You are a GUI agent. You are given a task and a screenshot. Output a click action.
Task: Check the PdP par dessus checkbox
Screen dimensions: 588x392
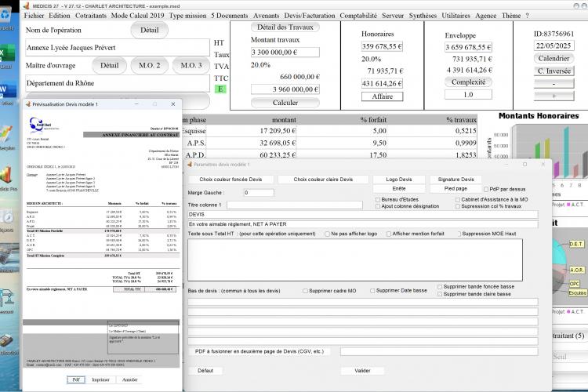pyautogui.click(x=486, y=190)
